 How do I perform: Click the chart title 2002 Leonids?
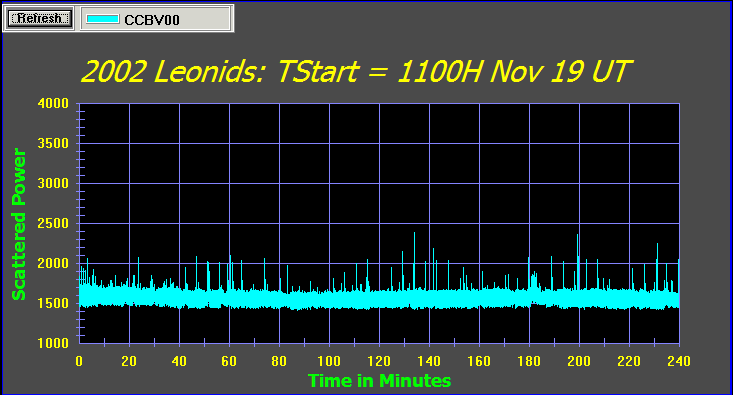coord(356,71)
